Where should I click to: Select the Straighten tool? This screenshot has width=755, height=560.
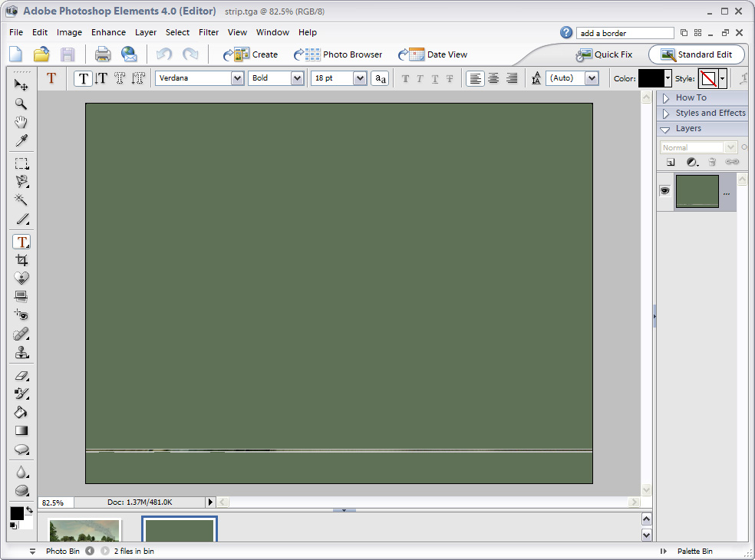pos(21,296)
